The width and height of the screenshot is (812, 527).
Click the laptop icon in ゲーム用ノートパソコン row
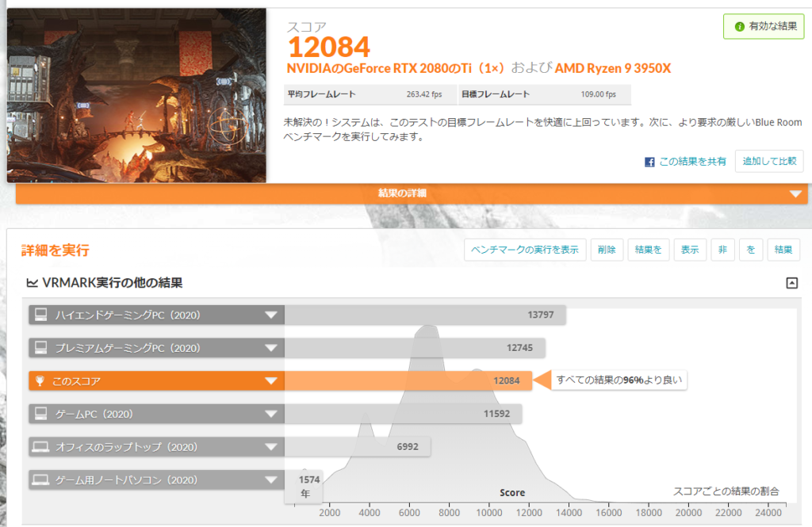40,479
